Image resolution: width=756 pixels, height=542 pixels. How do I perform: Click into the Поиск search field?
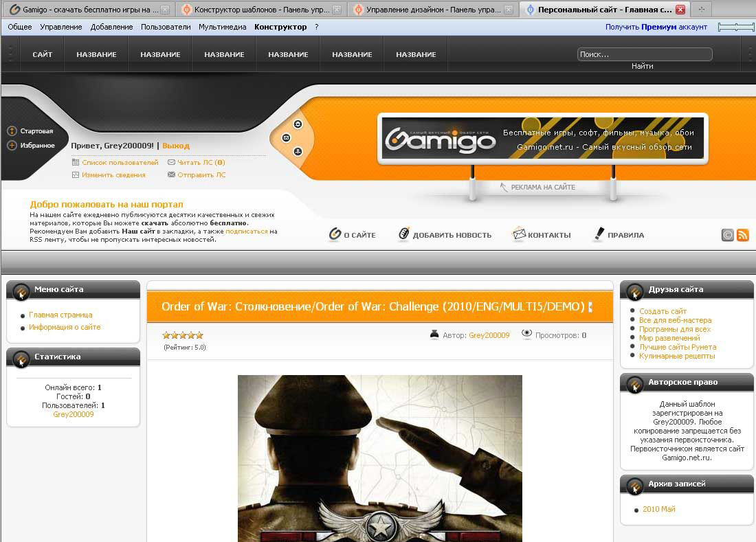[645, 54]
